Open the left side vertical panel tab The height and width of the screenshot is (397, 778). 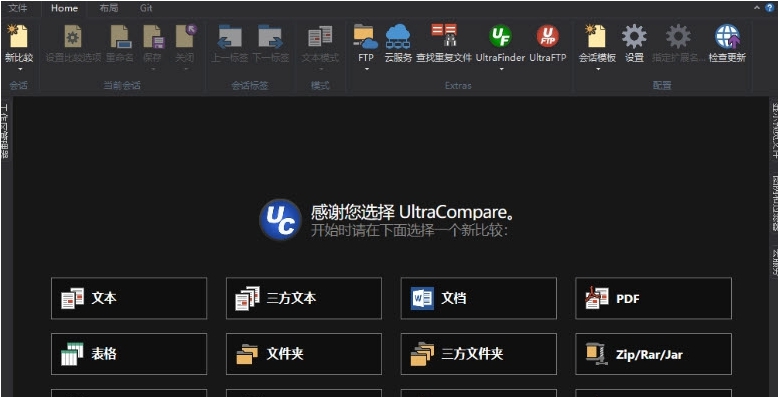pyautogui.click(x=5, y=131)
